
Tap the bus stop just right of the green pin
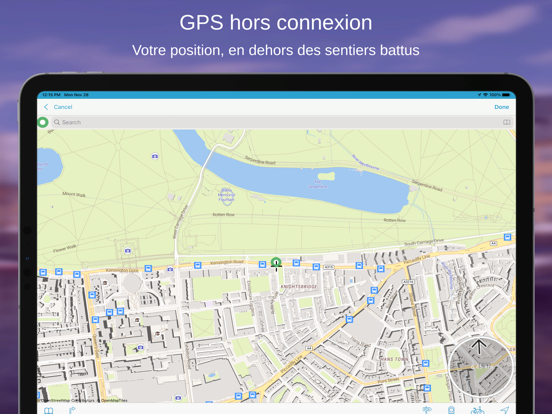(296, 263)
